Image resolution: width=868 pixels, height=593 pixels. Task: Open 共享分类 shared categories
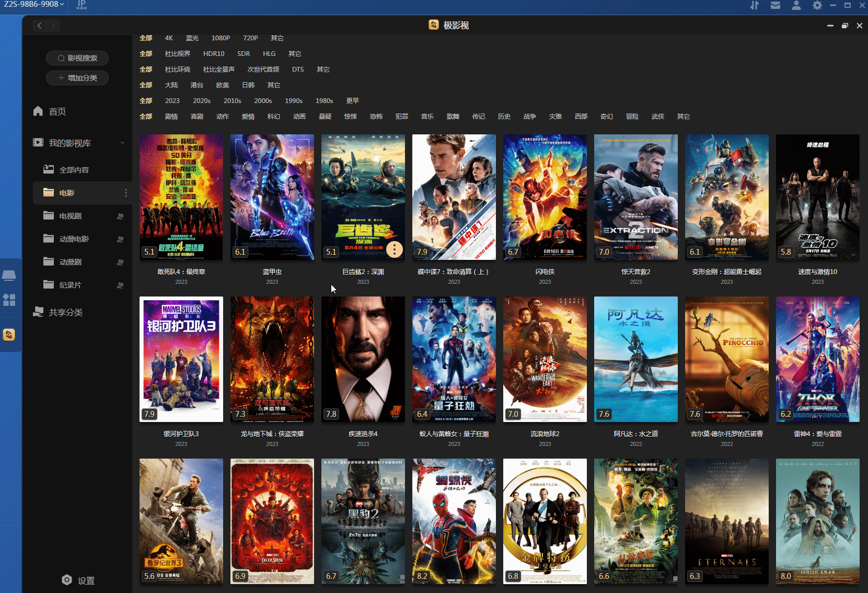pyautogui.click(x=59, y=312)
